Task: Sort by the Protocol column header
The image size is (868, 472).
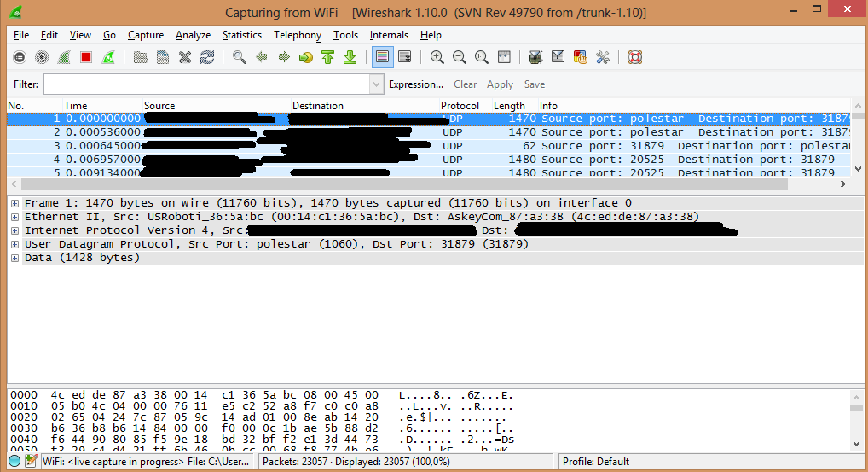Action: [465, 105]
